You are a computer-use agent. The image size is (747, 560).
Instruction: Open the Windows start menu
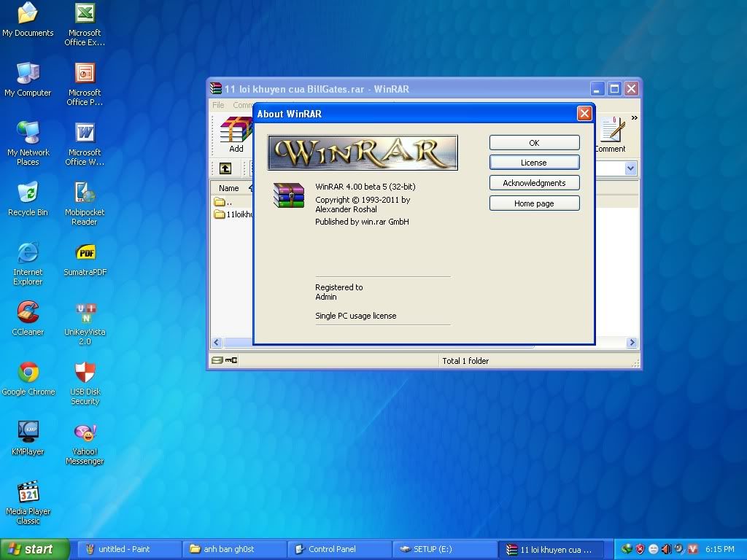point(35,549)
